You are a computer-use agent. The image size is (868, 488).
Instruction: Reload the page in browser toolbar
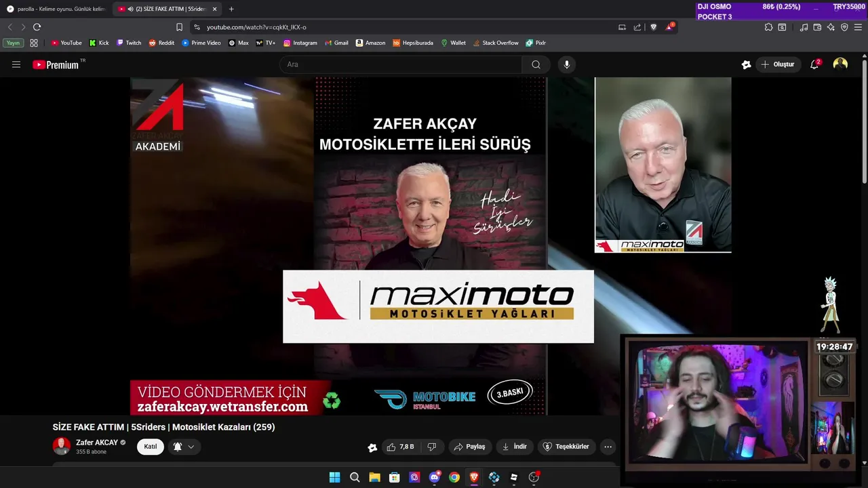[37, 27]
